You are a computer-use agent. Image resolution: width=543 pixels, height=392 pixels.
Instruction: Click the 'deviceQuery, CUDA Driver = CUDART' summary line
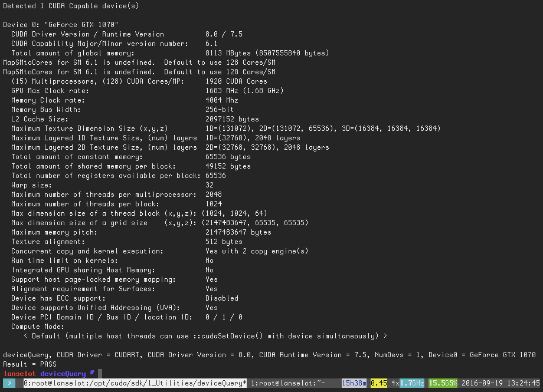coord(269,355)
